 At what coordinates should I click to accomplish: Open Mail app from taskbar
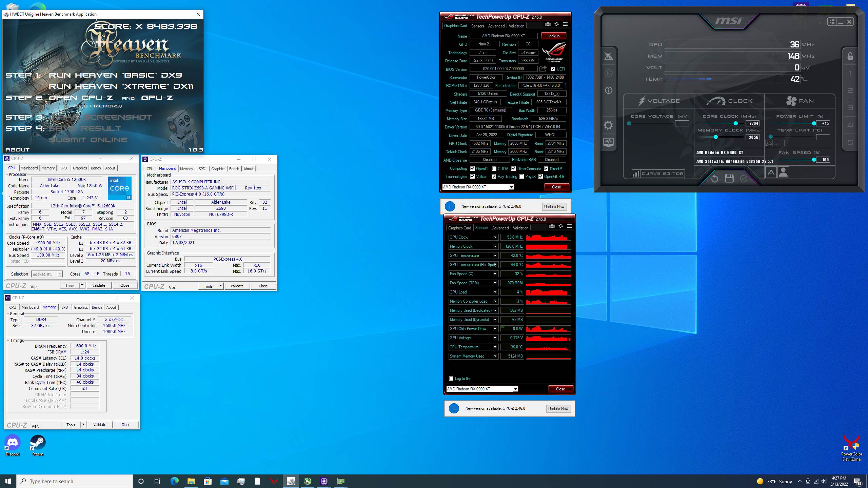pos(224,481)
